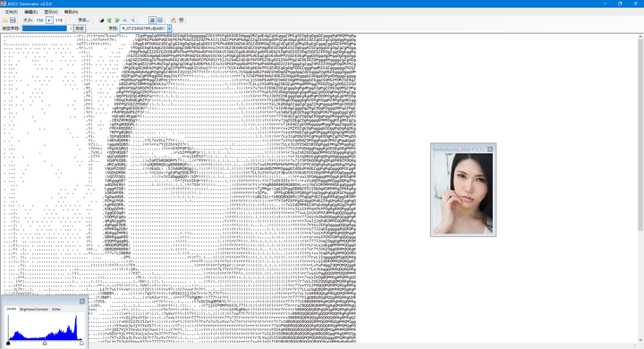The height and width of the screenshot is (349, 644).
Task: Click the monitor toolbar icon
Action: point(181,21)
